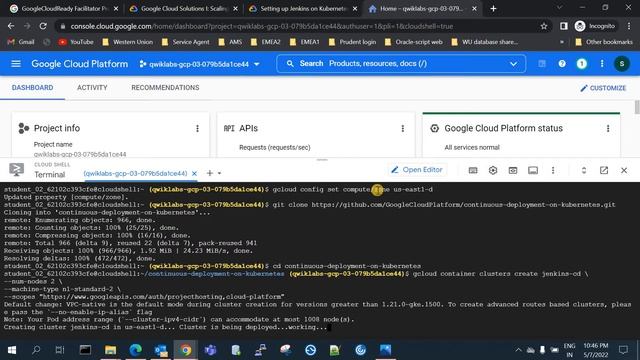Select the Project name qwiklabs-gcp text
This screenshot has height=360, width=640.
[80, 154]
